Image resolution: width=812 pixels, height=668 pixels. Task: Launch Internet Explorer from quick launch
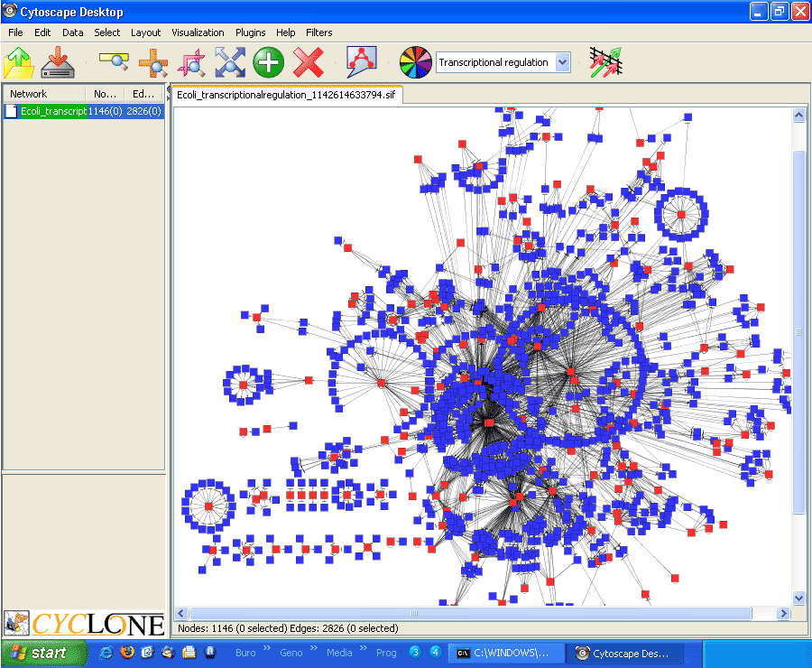coord(106,653)
